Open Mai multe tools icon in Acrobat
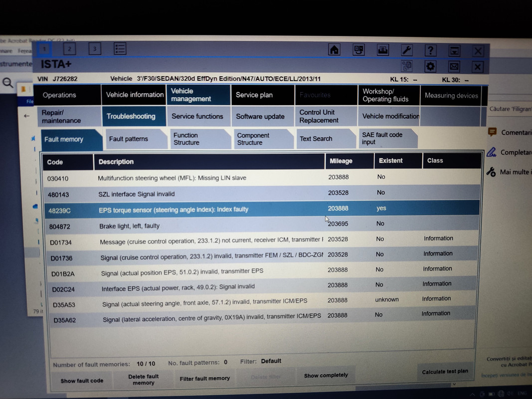Viewport: 532px width, 399px height. click(491, 172)
